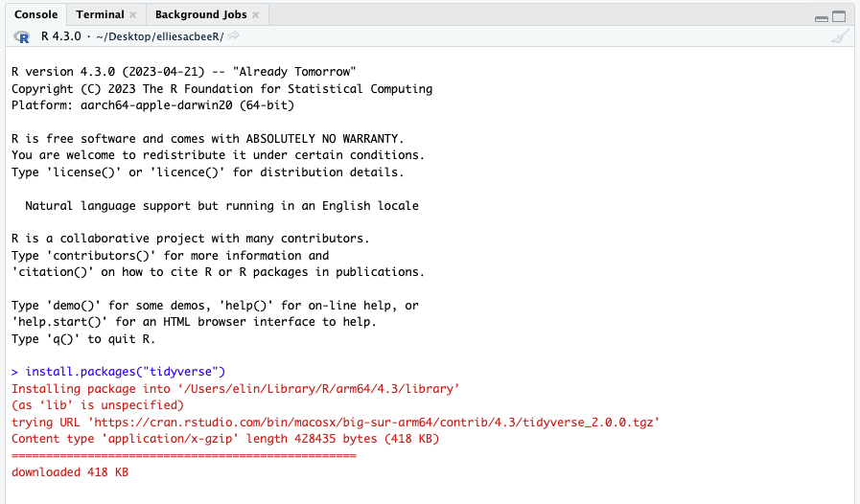Image resolution: width=860 pixels, height=504 pixels.
Task: Click the 'trying URL' tidyverse download line
Action: [336, 423]
